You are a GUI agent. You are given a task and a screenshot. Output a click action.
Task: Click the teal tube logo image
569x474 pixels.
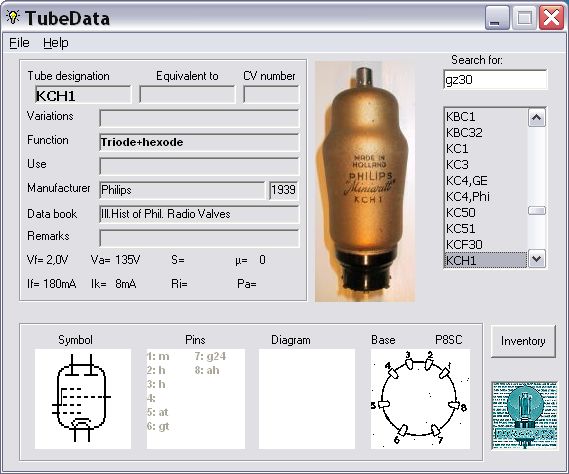tap(524, 416)
